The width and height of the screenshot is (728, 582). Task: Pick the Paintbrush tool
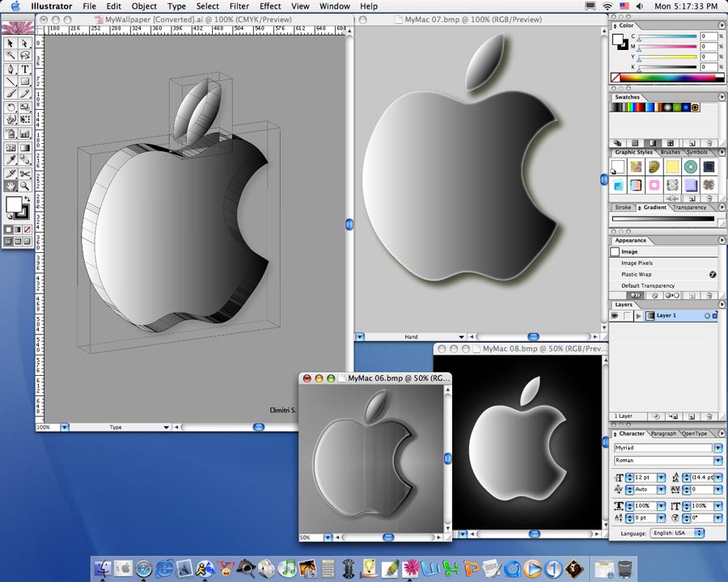[x=11, y=95]
